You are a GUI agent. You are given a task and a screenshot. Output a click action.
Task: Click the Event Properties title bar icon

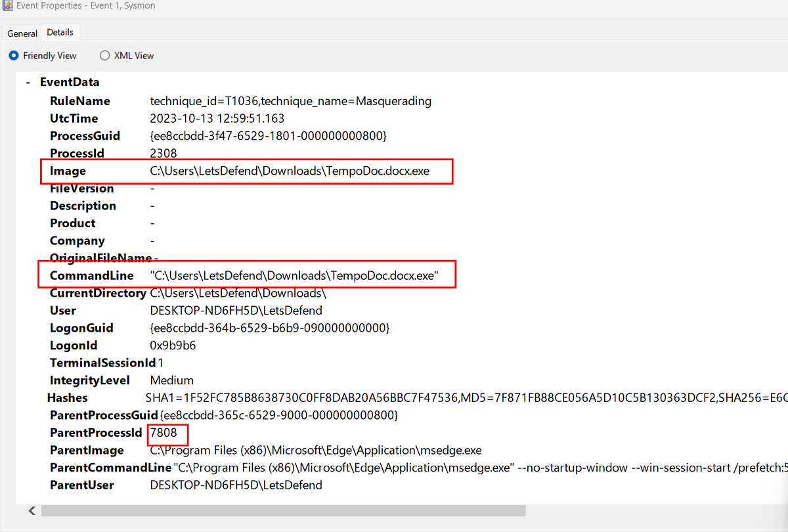7,5
